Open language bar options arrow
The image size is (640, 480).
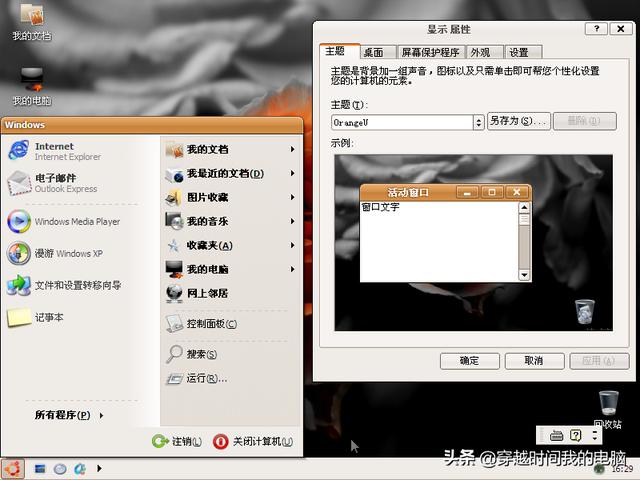coord(595,436)
